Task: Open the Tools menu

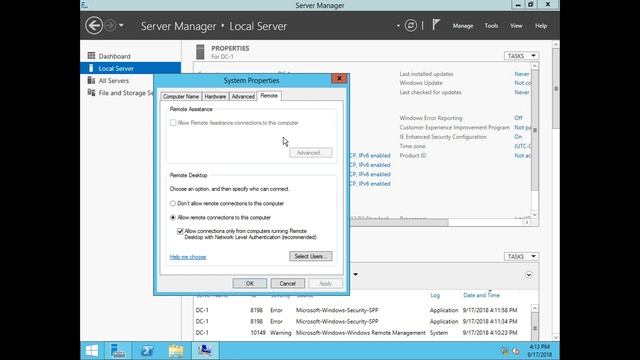Action: click(491, 26)
